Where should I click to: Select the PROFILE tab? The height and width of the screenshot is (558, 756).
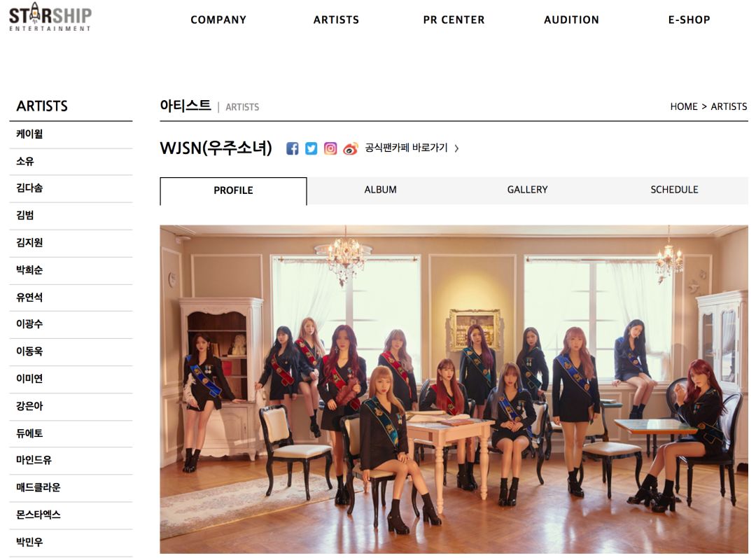tap(233, 190)
